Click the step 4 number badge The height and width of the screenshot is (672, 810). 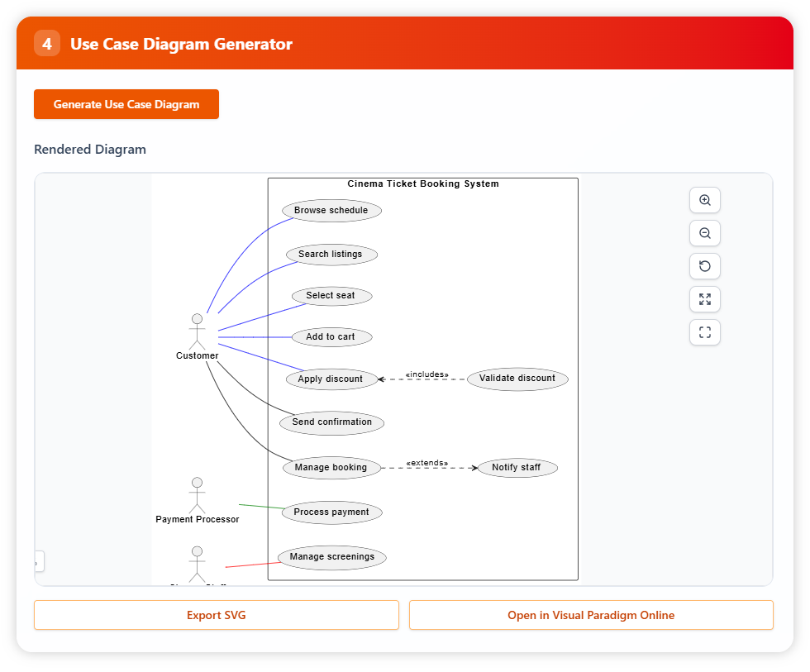coord(47,44)
